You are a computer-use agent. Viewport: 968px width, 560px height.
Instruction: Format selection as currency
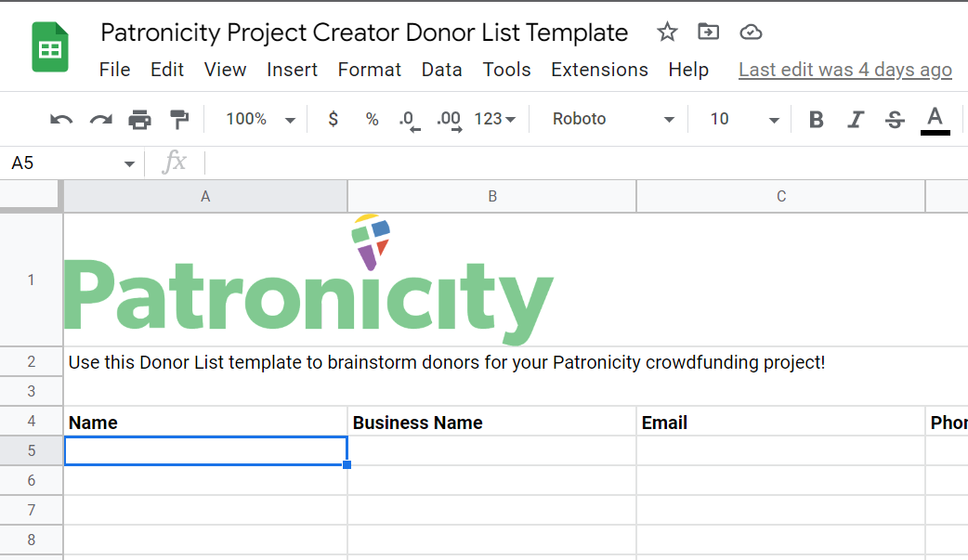tap(333, 119)
